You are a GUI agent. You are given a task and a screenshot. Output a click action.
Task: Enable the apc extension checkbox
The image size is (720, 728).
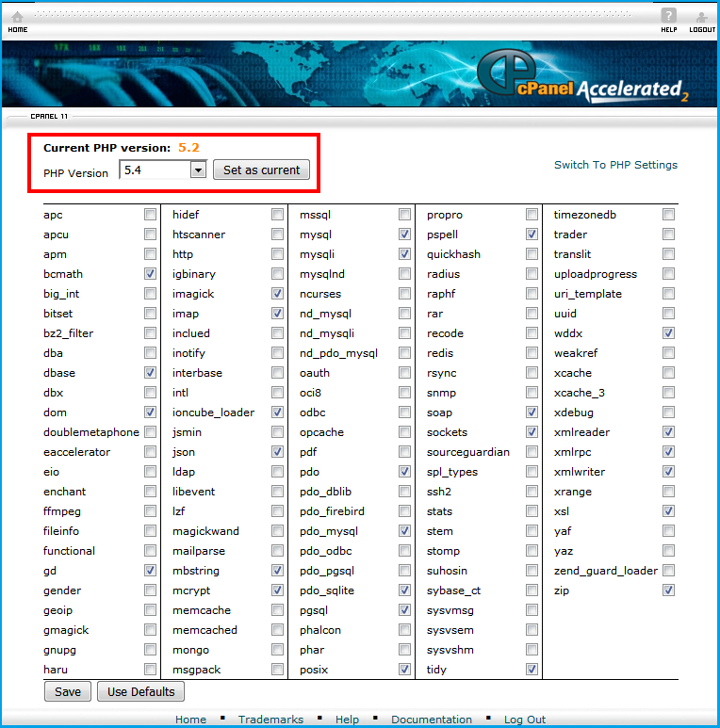tap(151, 215)
